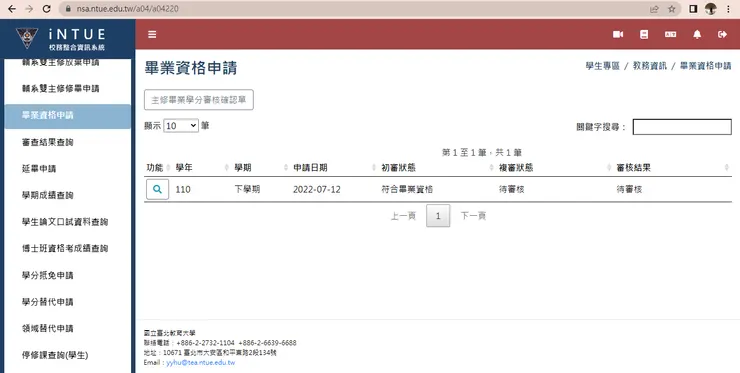Select 畢業資格申請 in sidebar
Screen dimensions: 740x373
[67, 116]
